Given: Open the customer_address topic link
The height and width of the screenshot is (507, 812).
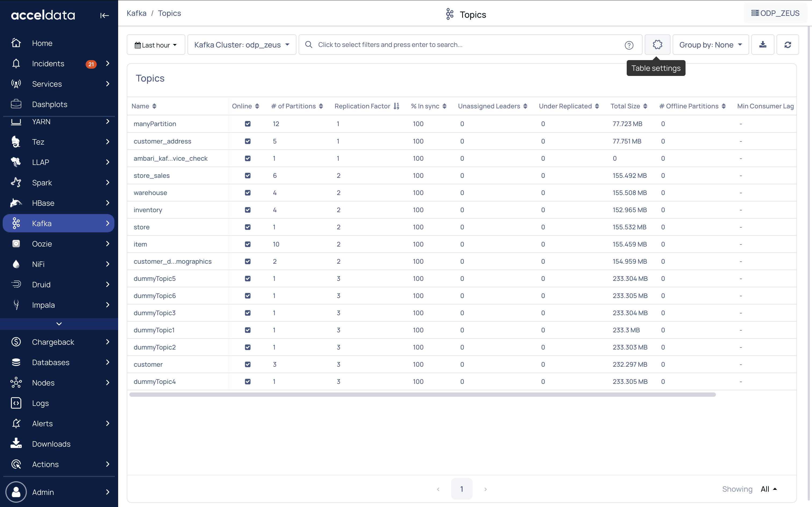Looking at the screenshot, I should click(x=162, y=141).
